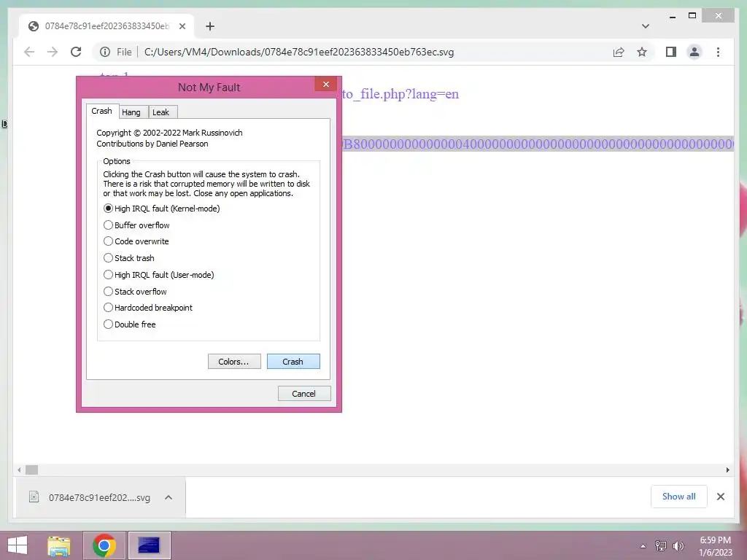Click the Not My Fault taskbar icon

149,545
